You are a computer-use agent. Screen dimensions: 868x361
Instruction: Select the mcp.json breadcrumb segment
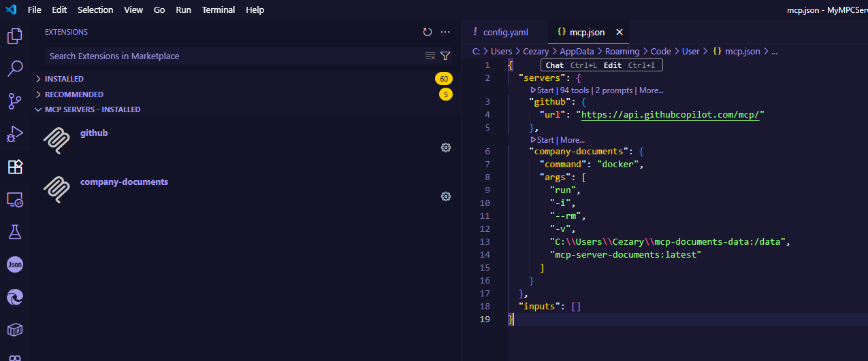(x=737, y=51)
